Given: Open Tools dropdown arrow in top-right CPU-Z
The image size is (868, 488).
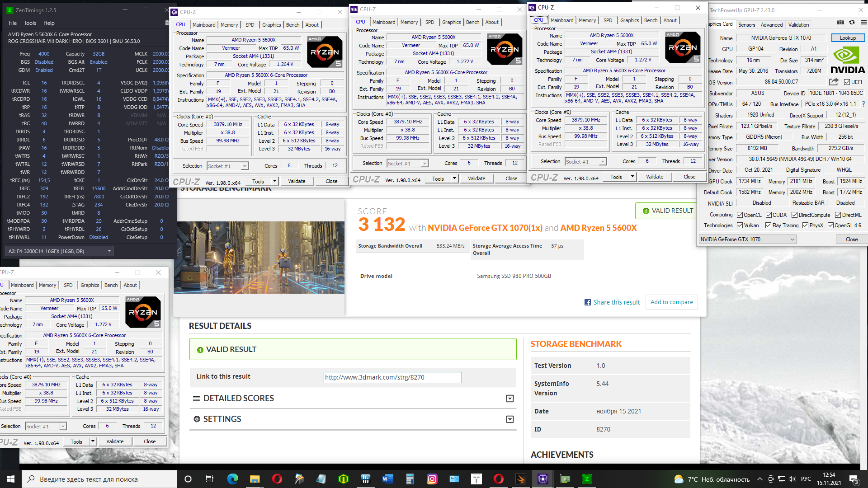Looking at the screenshot, I should (632, 177).
